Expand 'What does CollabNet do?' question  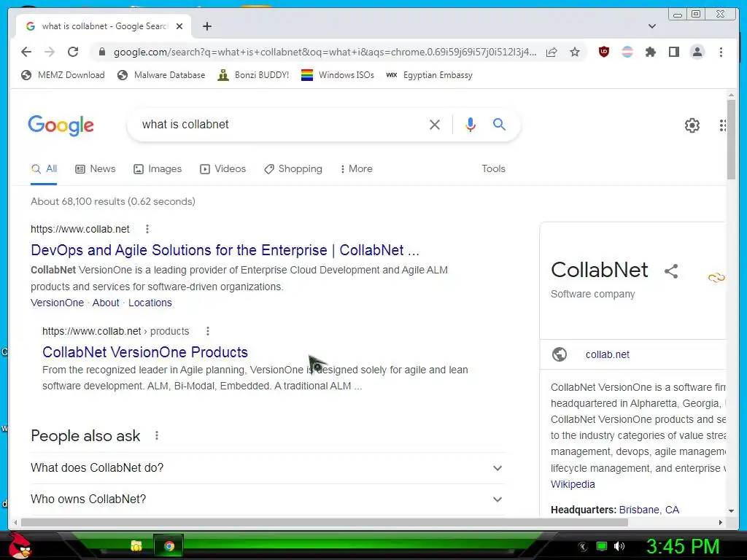[267, 468]
